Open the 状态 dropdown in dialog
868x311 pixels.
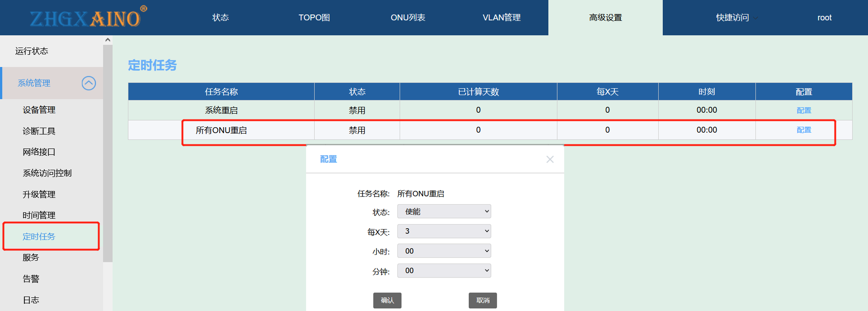click(444, 211)
